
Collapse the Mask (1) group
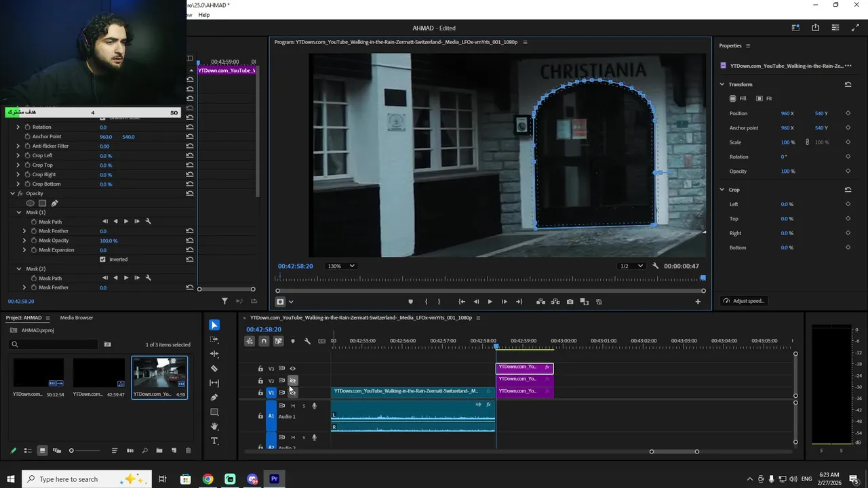tap(19, 212)
